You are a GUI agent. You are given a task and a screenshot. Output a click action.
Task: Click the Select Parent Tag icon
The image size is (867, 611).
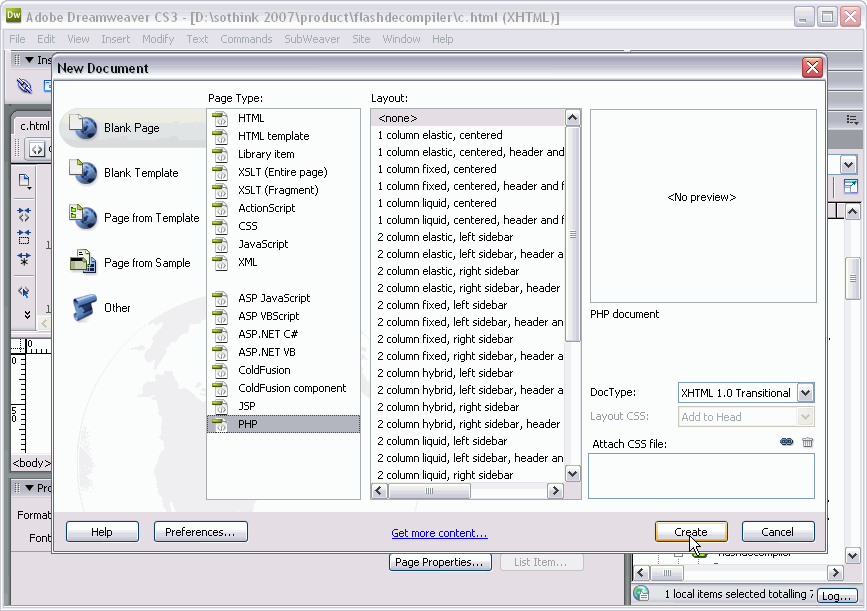coord(24,291)
